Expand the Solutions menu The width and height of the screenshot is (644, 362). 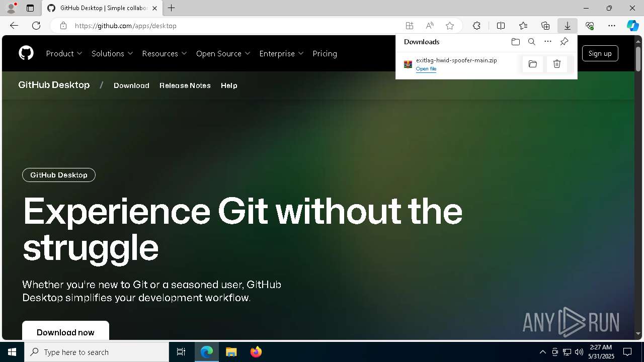tap(112, 53)
